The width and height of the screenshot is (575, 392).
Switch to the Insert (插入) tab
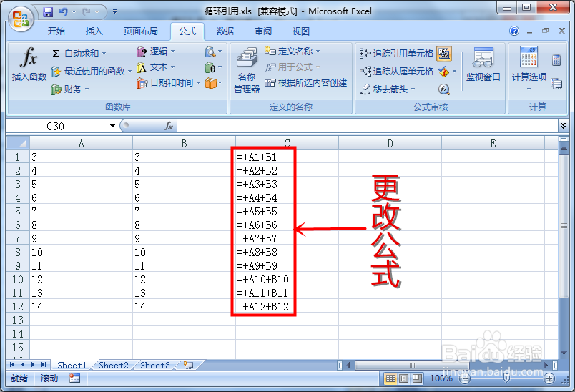pos(94,31)
